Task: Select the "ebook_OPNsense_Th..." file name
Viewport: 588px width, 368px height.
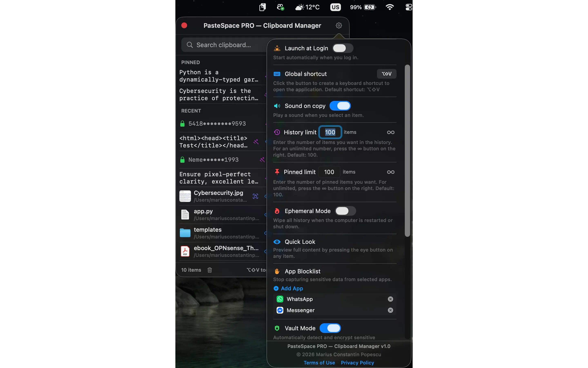Action: coord(226,248)
